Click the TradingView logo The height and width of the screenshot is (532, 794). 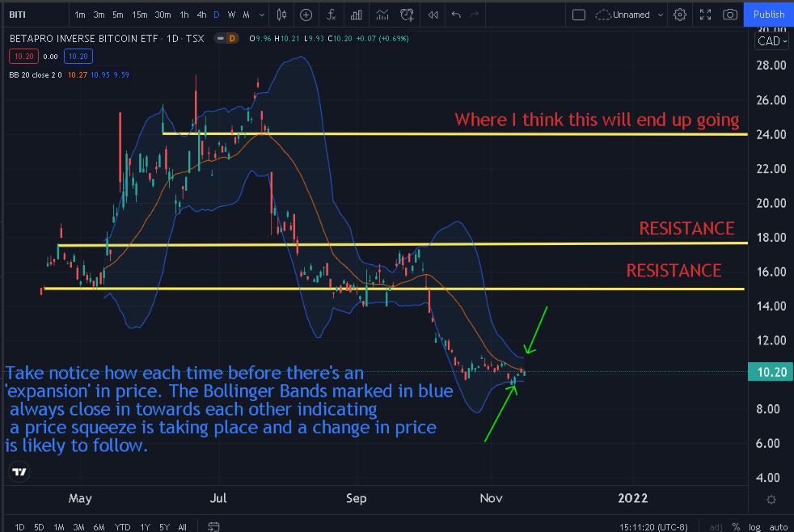click(19, 471)
